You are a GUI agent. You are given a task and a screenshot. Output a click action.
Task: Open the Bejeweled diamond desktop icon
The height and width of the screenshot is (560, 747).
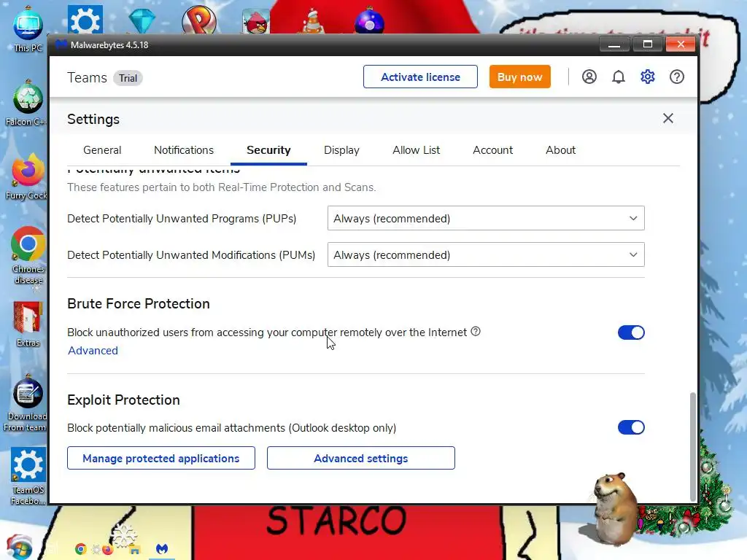point(142,21)
